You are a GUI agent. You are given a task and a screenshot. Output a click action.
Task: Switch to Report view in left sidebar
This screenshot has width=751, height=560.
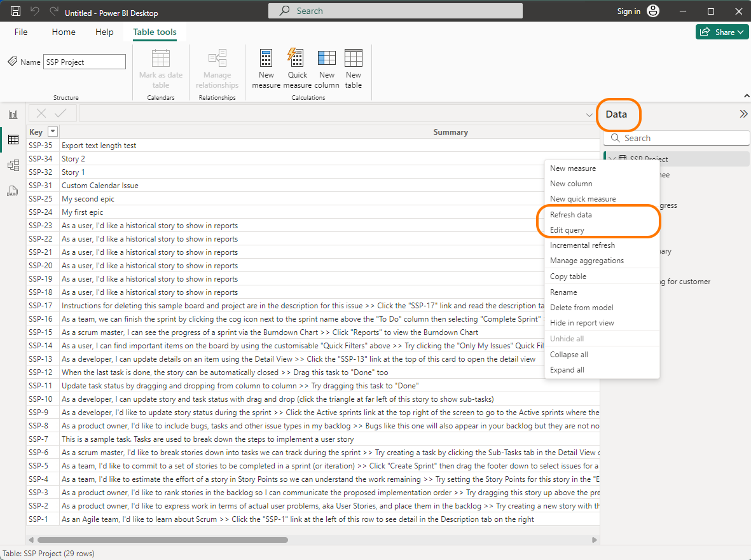pyautogui.click(x=13, y=114)
